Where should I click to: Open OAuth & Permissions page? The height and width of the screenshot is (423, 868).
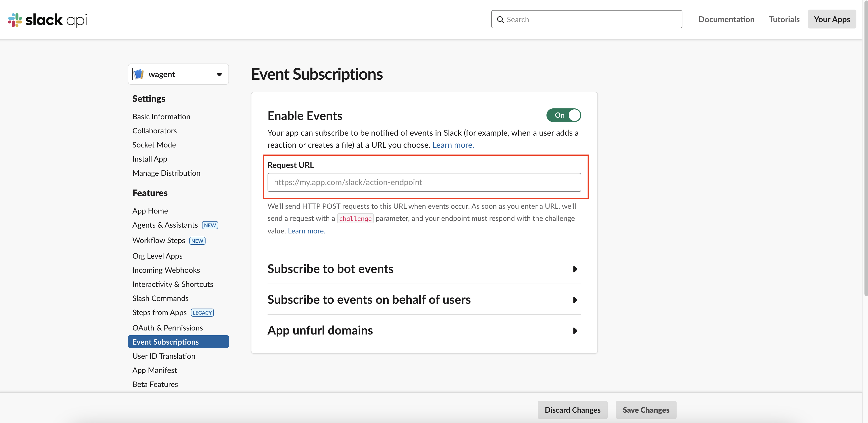tap(167, 328)
